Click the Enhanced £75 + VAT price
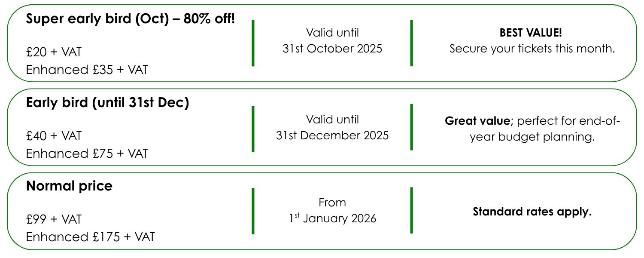The image size is (644, 258). [87, 154]
